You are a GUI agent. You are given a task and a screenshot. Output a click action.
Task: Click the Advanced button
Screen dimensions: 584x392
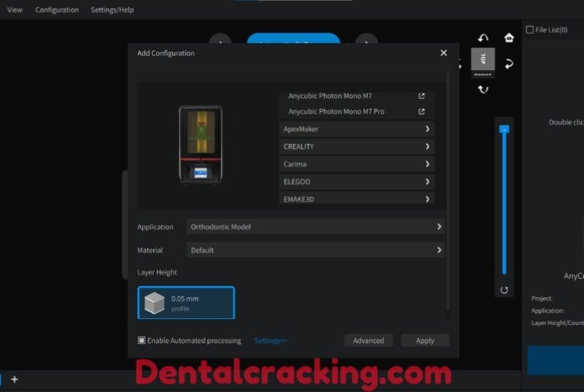tap(369, 340)
